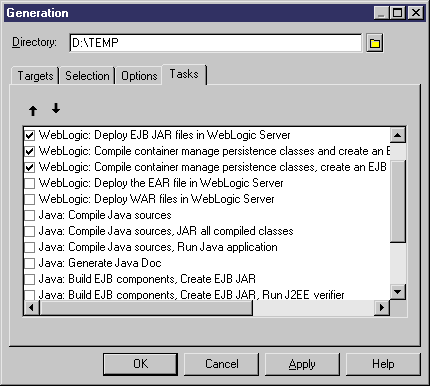Viewport: 430px width, 386px height.
Task: Uncheck Deploy EJB JAR files in WebLogic Server
Action: 30,135
